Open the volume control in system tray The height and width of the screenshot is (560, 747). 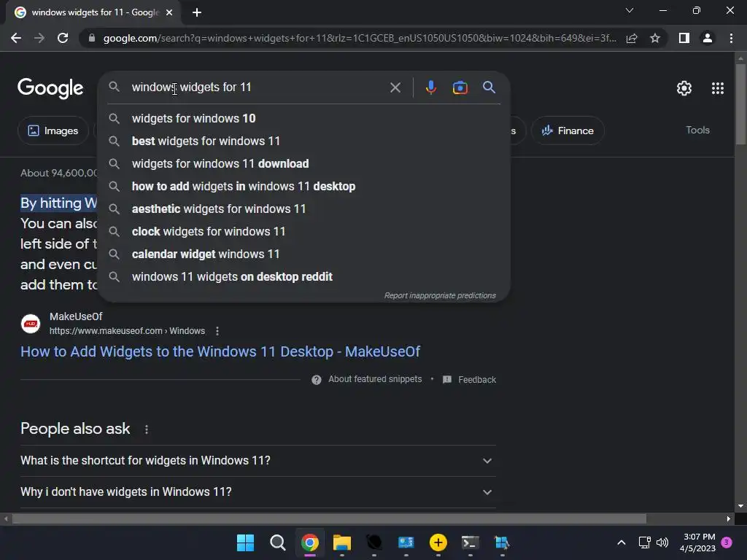(662, 542)
